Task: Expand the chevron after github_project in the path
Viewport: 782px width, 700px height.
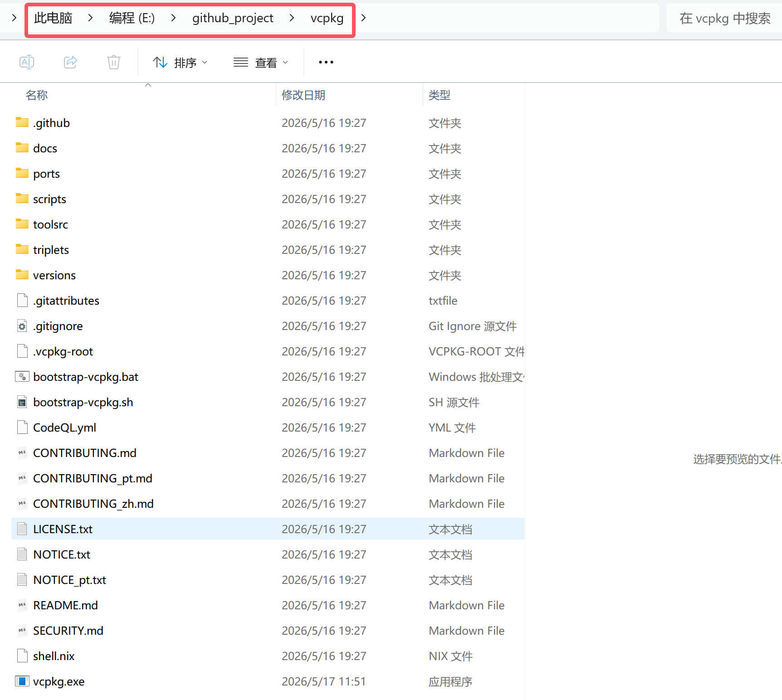Action: tap(292, 18)
